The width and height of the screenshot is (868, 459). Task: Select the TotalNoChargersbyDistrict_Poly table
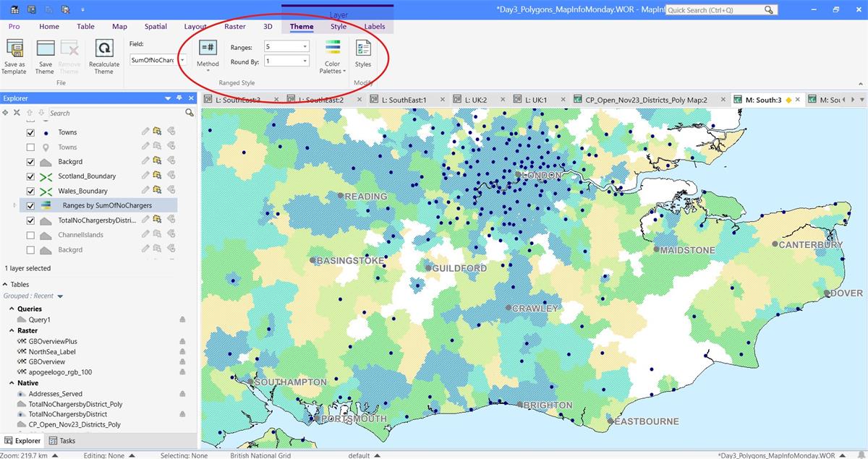[75, 404]
